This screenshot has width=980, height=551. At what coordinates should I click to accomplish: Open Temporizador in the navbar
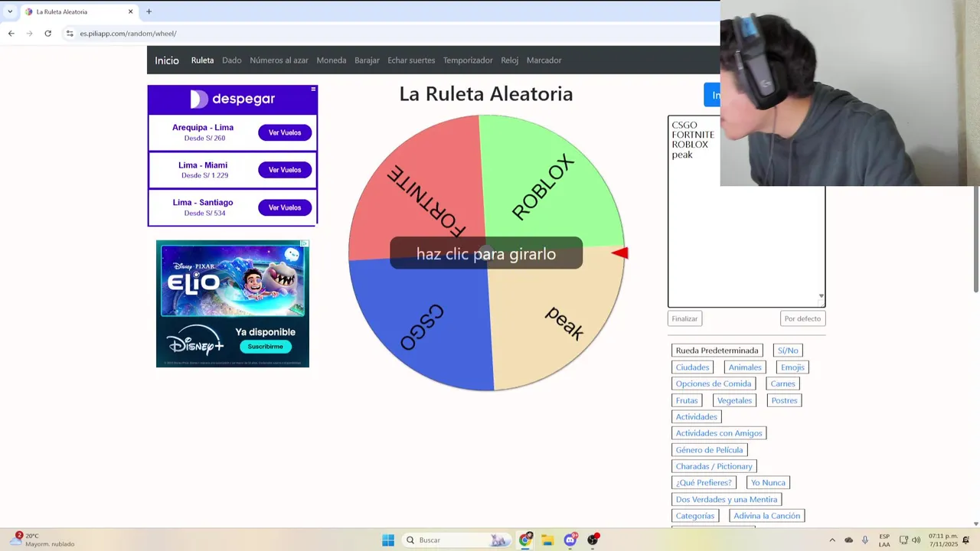(x=468, y=60)
